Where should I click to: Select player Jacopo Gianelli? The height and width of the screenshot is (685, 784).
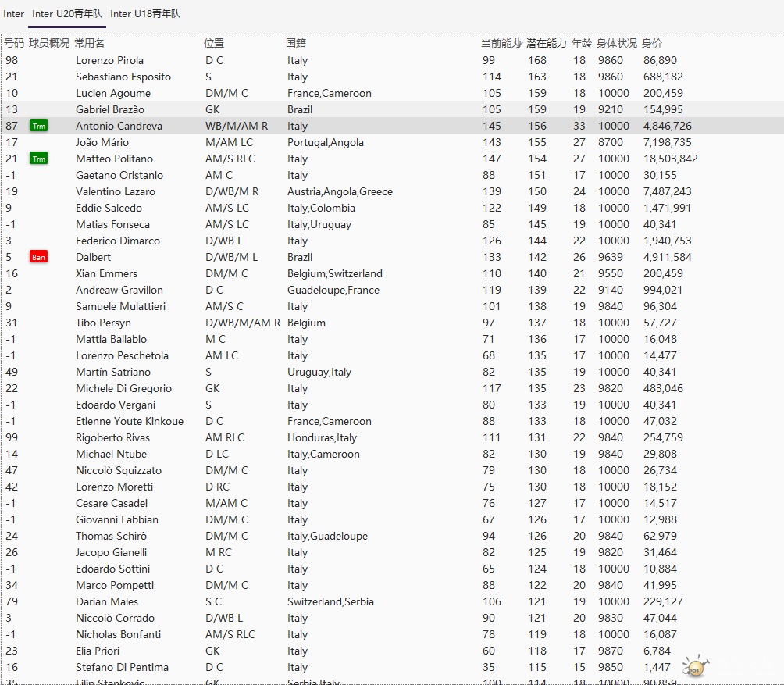(x=112, y=552)
